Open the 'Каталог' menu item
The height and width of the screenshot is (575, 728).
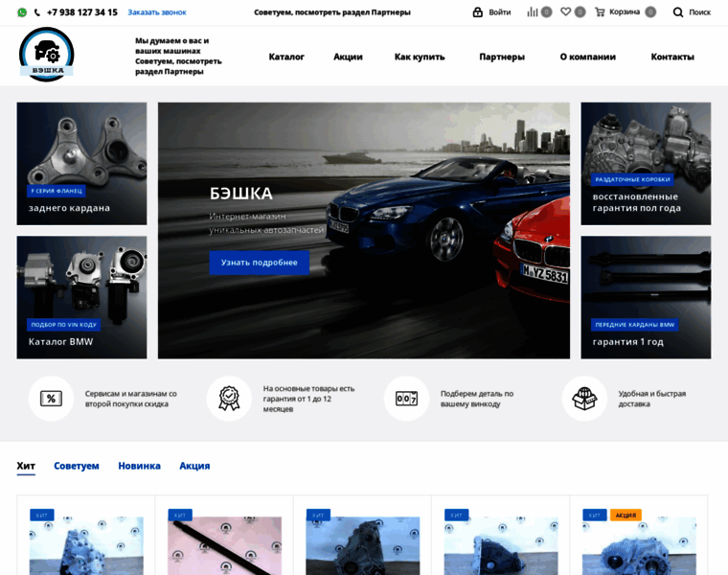[286, 57]
